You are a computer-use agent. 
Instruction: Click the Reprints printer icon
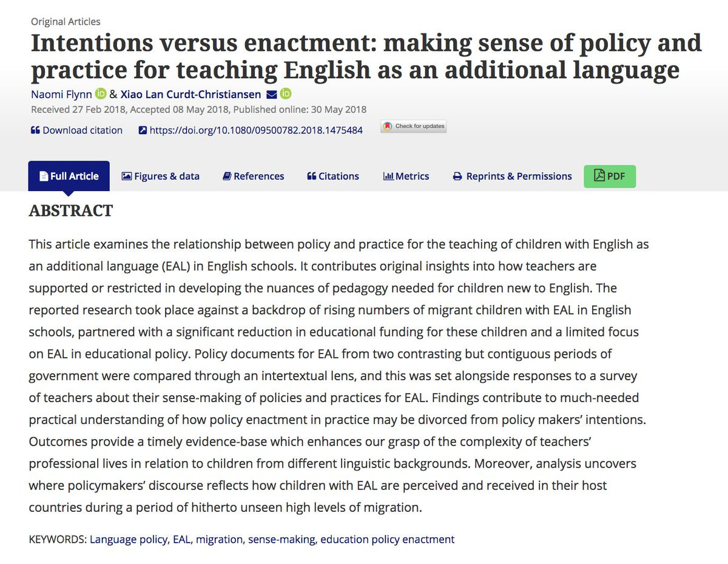457,176
